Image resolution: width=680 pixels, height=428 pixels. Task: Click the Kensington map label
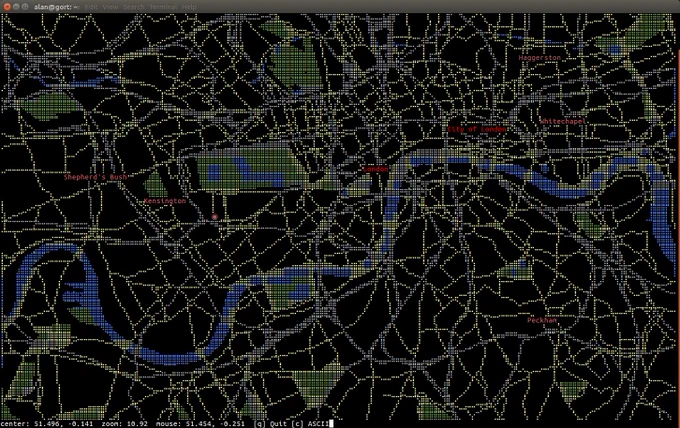point(165,201)
